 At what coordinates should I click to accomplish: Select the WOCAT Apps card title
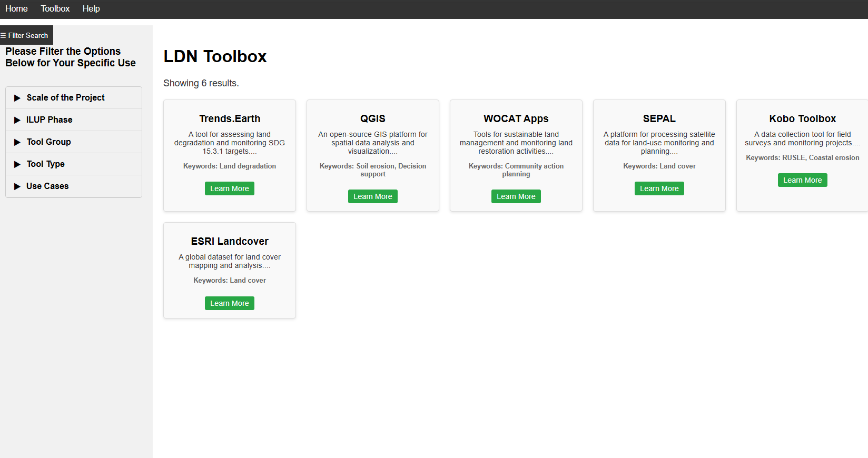516,119
